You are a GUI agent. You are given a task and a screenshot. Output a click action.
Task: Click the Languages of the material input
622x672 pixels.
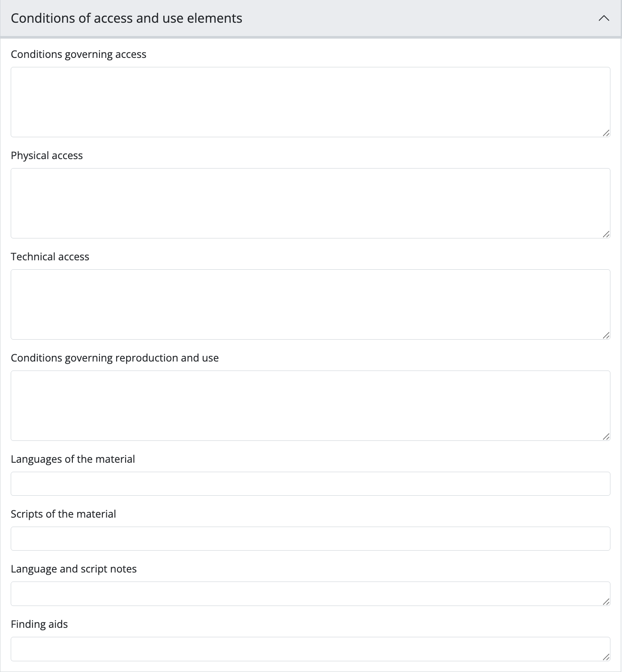310,484
